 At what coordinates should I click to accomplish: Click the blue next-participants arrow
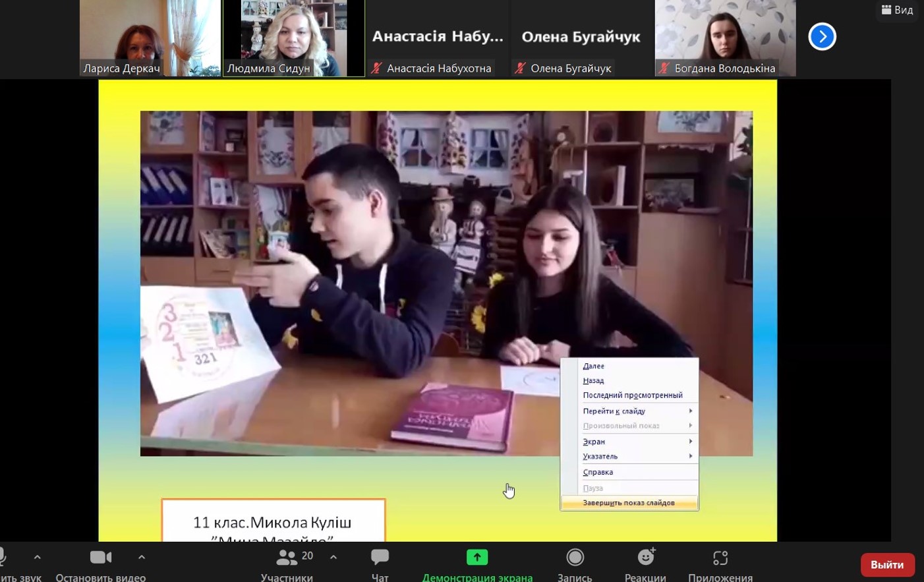(822, 37)
